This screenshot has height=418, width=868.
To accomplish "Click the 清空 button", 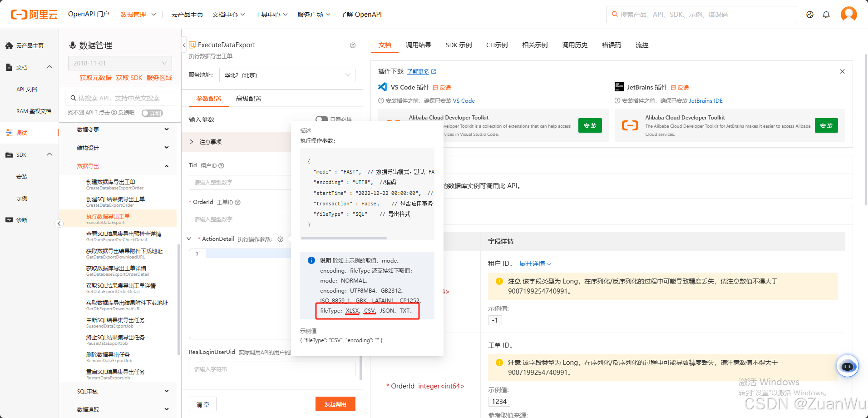I will pyautogui.click(x=202, y=404).
